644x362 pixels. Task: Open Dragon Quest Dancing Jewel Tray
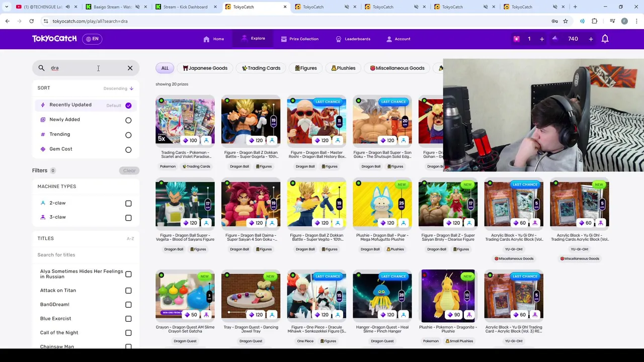pos(251,296)
